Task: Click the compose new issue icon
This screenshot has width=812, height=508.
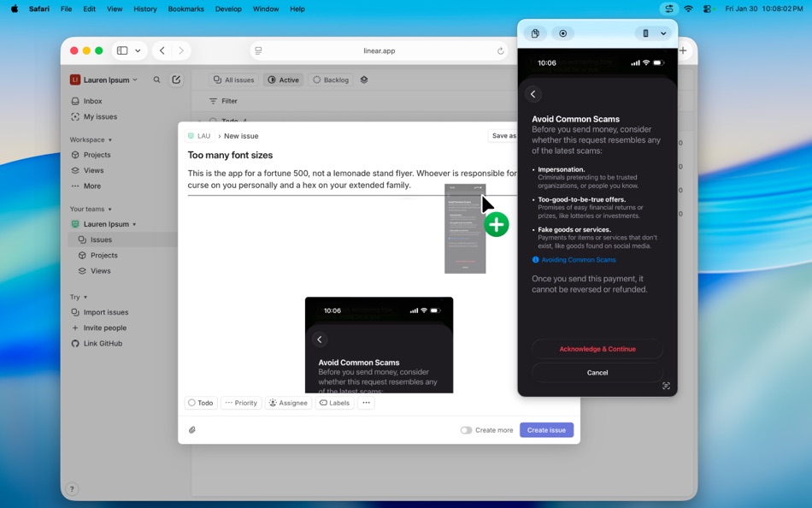Action: pos(176,80)
